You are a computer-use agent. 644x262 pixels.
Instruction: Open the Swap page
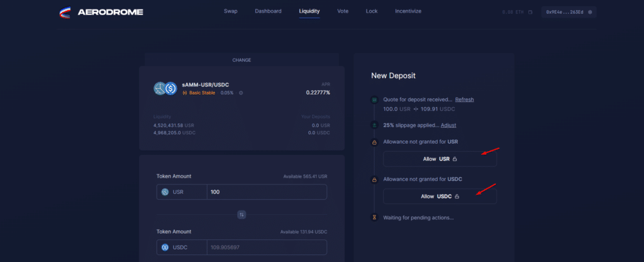(230, 11)
